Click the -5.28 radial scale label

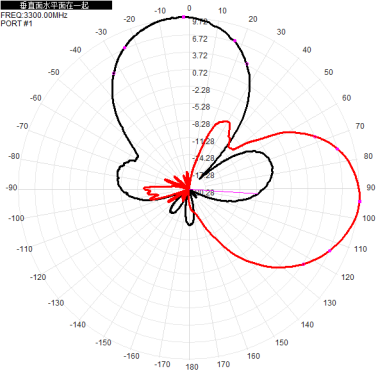(201, 107)
